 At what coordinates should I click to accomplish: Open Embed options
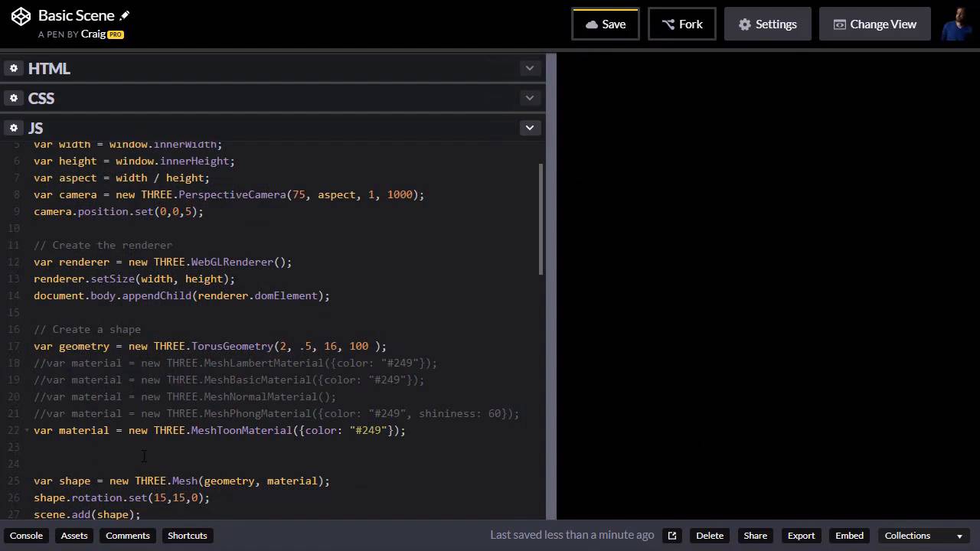click(849, 536)
